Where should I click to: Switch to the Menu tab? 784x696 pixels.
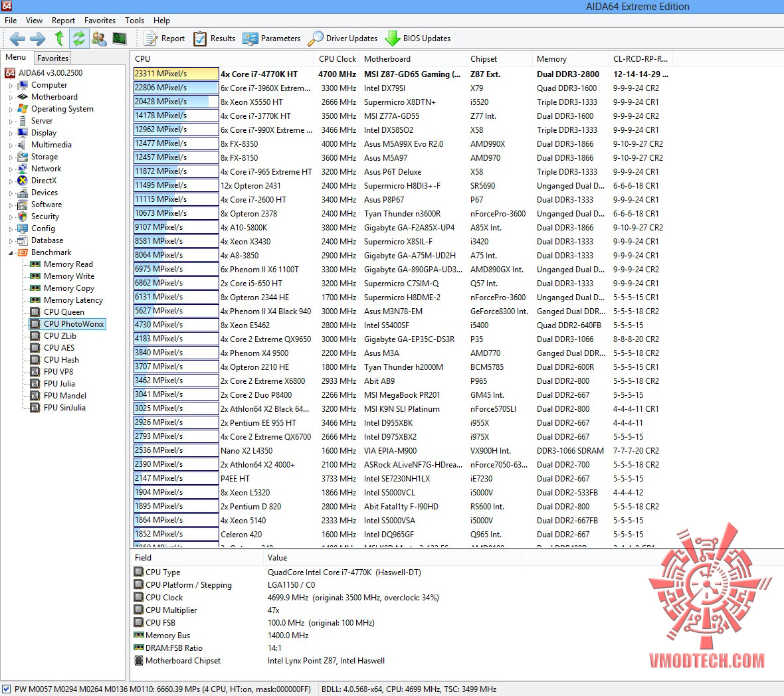pos(15,58)
